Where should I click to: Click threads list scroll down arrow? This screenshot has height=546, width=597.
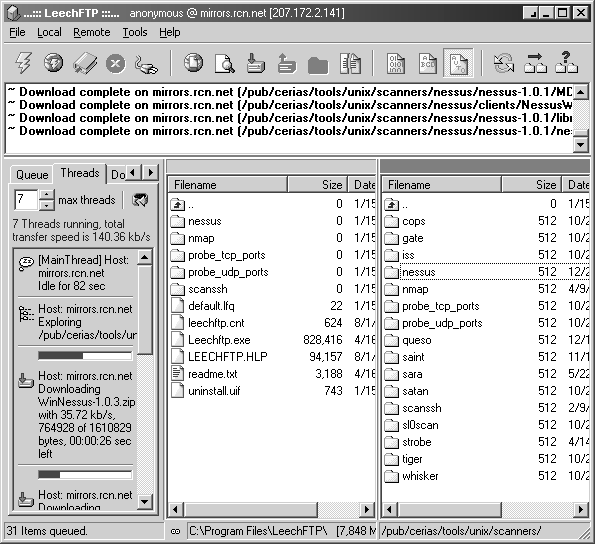pos(145,501)
